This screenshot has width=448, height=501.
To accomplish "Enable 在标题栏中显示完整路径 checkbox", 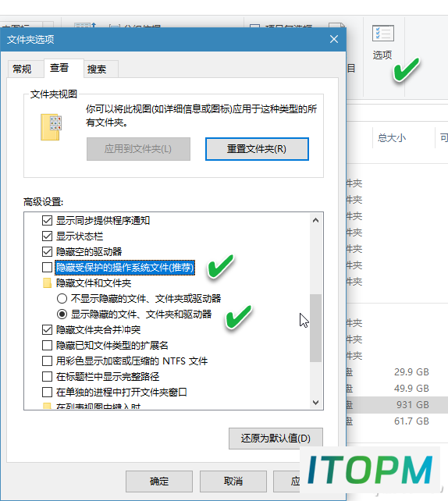I will pos(47,377).
